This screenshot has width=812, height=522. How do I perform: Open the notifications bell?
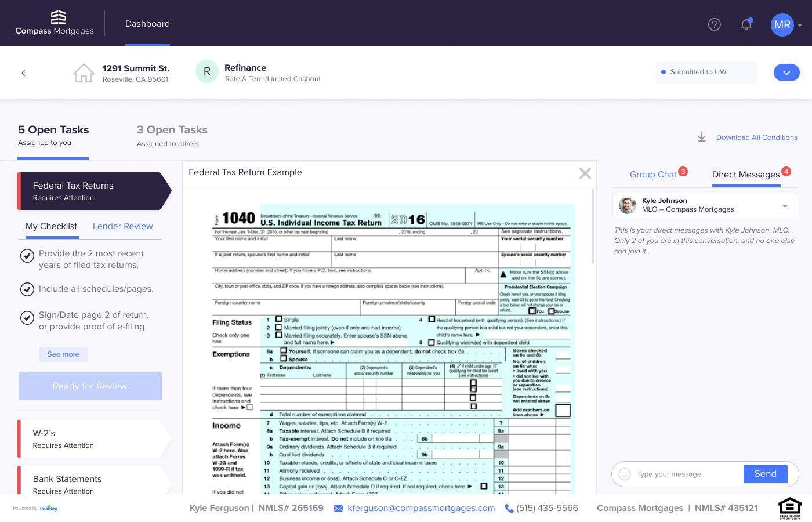[746, 24]
